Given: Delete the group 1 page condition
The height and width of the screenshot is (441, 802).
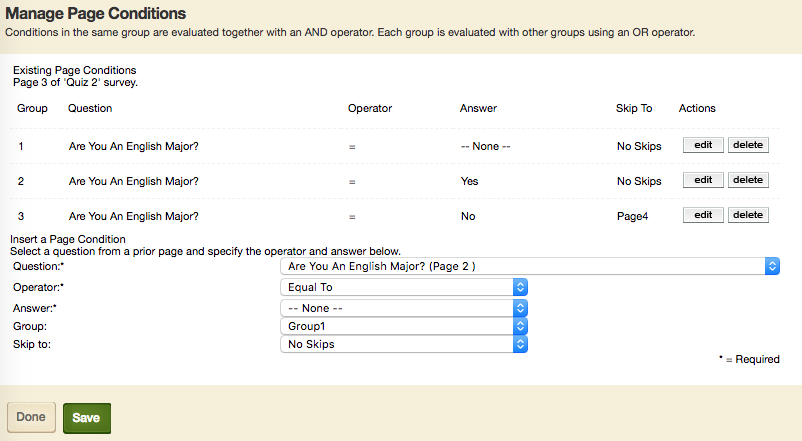Looking at the screenshot, I should point(748,145).
